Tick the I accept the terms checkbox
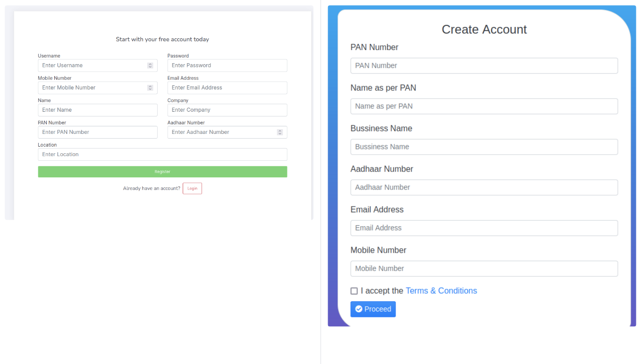The width and height of the screenshot is (642, 364). (x=354, y=291)
